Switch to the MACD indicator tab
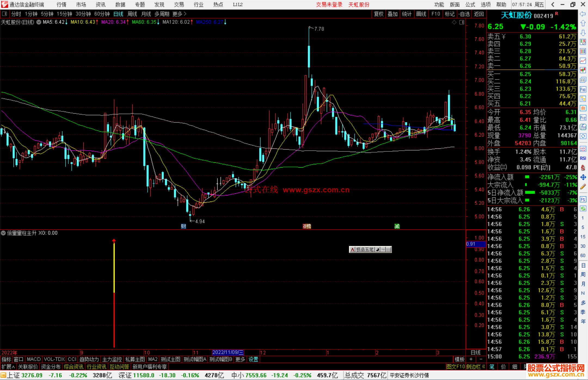 point(33,359)
